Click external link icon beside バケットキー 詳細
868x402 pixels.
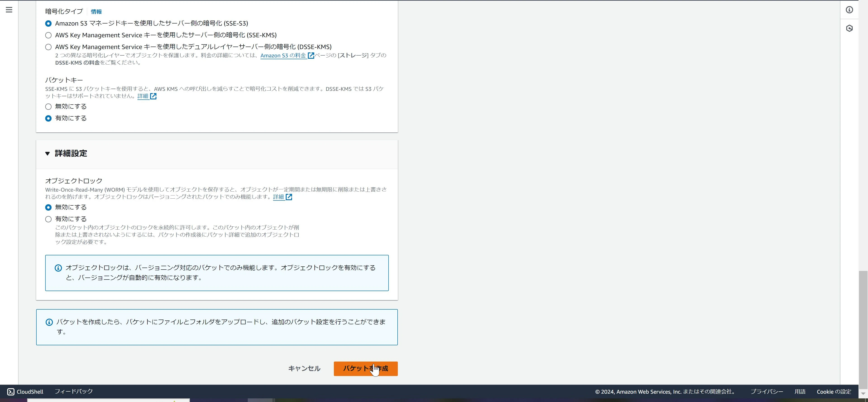pos(153,96)
